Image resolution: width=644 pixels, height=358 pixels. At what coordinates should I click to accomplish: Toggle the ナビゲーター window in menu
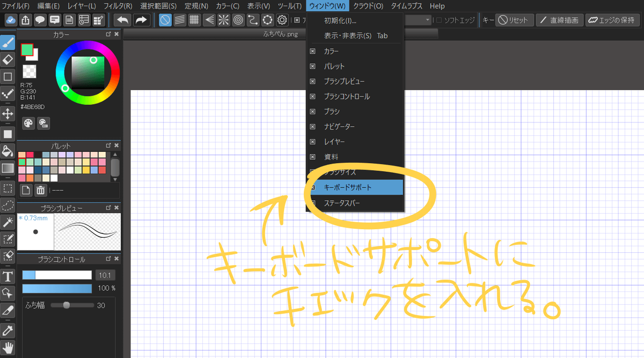click(355, 126)
